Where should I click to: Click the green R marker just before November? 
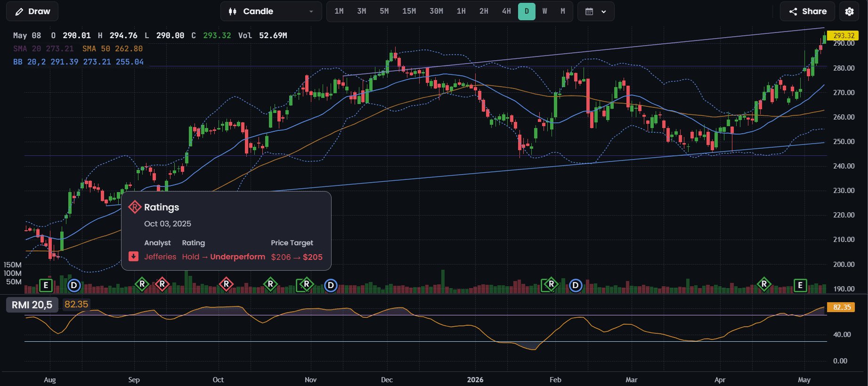(306, 284)
